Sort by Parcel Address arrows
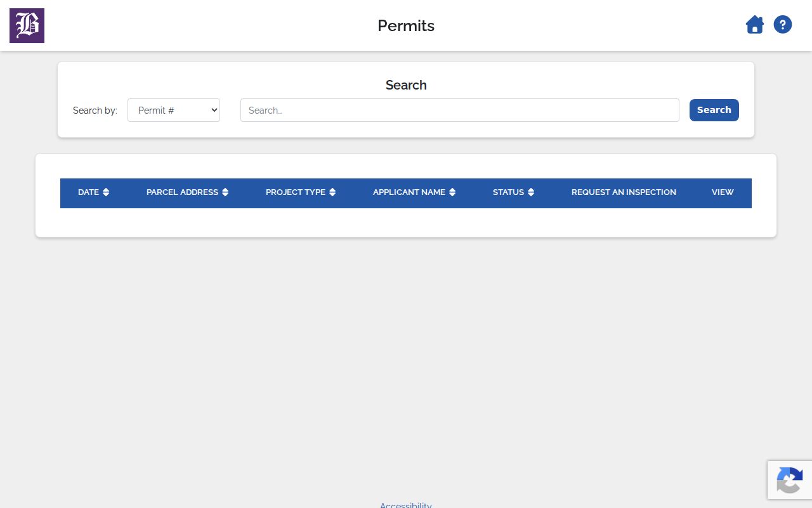The height and width of the screenshot is (508, 812). tap(225, 192)
